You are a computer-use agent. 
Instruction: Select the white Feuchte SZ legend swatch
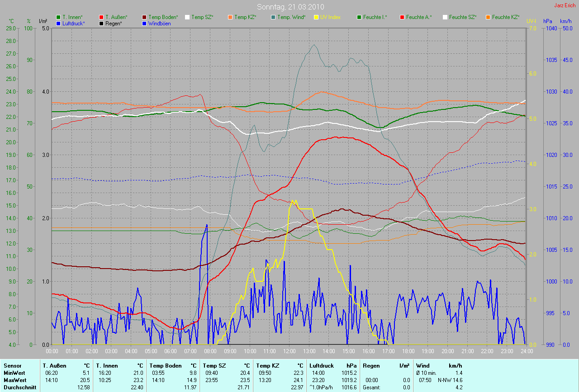pos(445,17)
